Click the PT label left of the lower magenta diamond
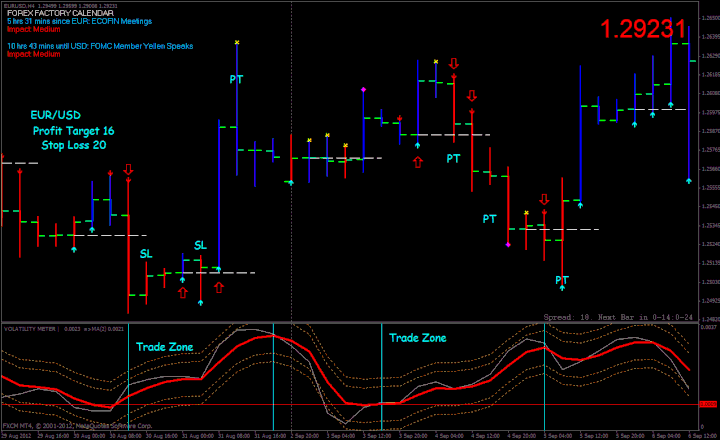Image resolution: width=720 pixels, height=440 pixels. 489,219
